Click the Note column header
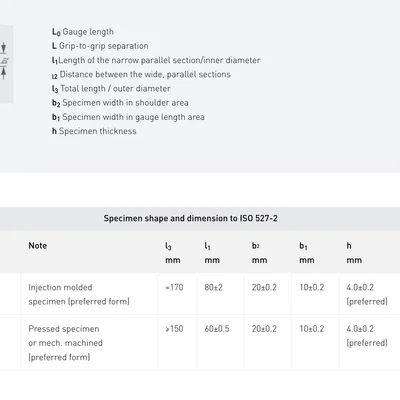Screen dimensions: 400x400 38,246
